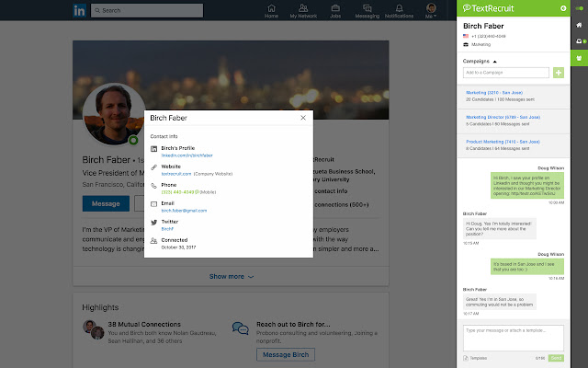588x368 pixels.
Task: Click the Connected date October 30, 2017
Action: (178, 247)
